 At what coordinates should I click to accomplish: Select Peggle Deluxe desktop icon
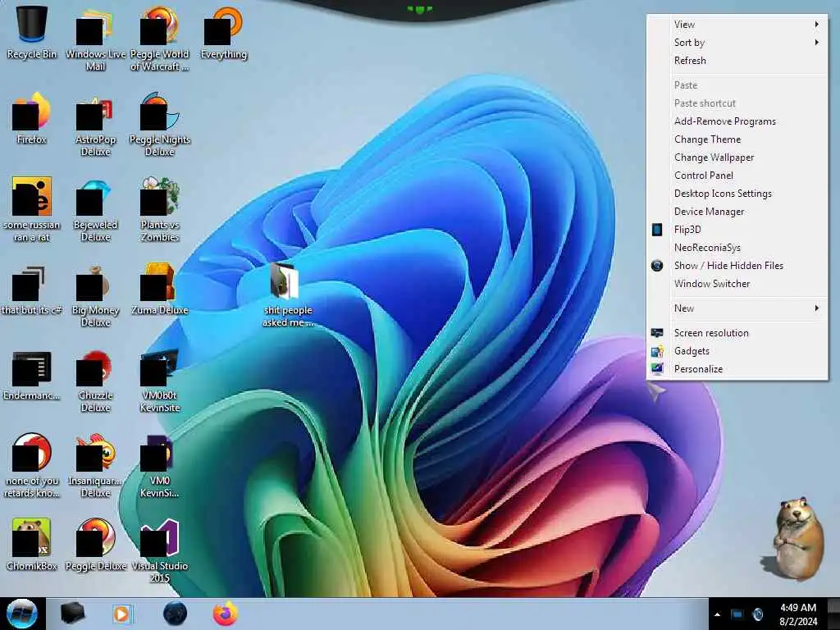coord(95,544)
